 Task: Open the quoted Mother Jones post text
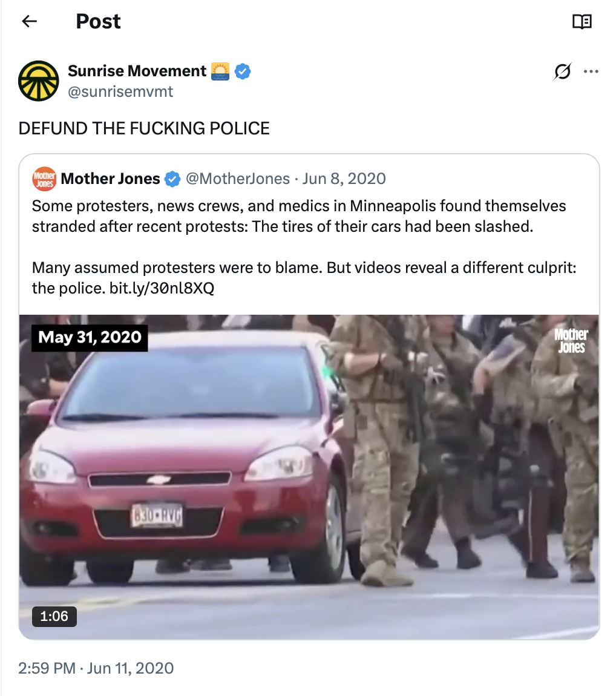304,247
